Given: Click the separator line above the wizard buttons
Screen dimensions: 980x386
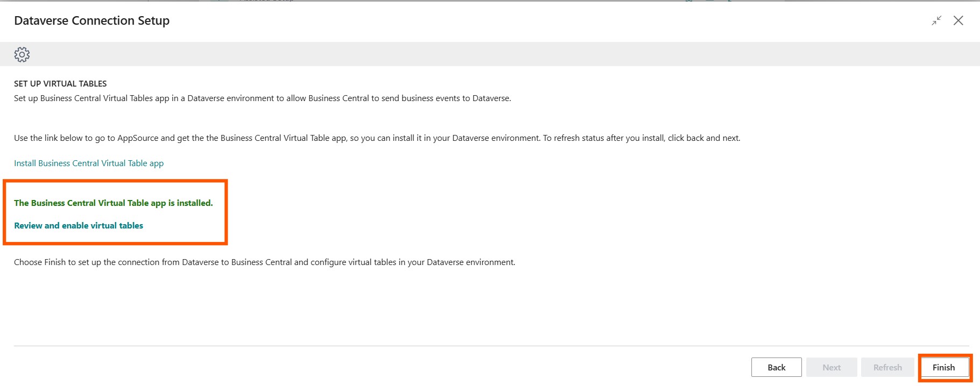Looking at the screenshot, I should 484,346.
